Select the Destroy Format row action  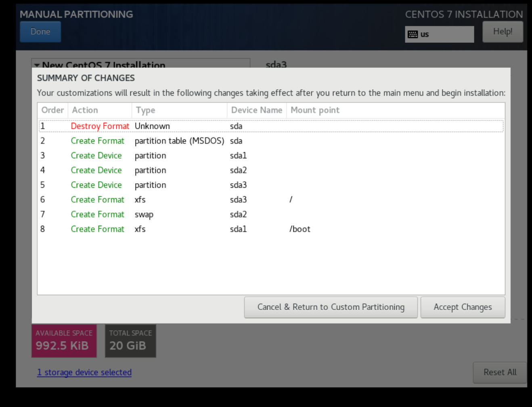[x=100, y=126]
